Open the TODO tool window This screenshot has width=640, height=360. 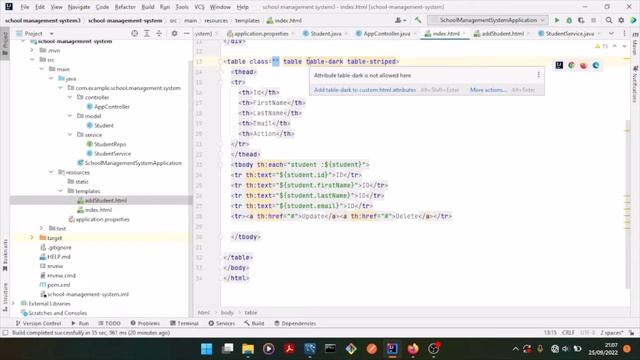pos(109,323)
